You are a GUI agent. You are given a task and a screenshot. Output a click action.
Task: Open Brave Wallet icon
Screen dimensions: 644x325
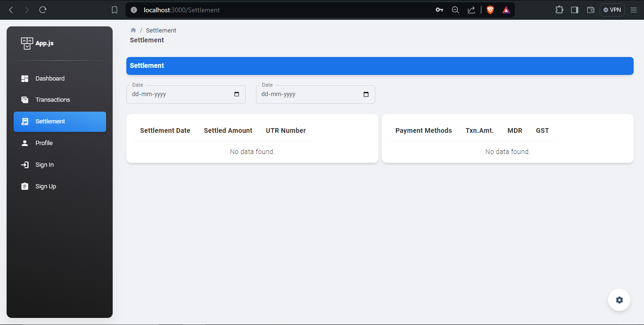click(x=591, y=10)
